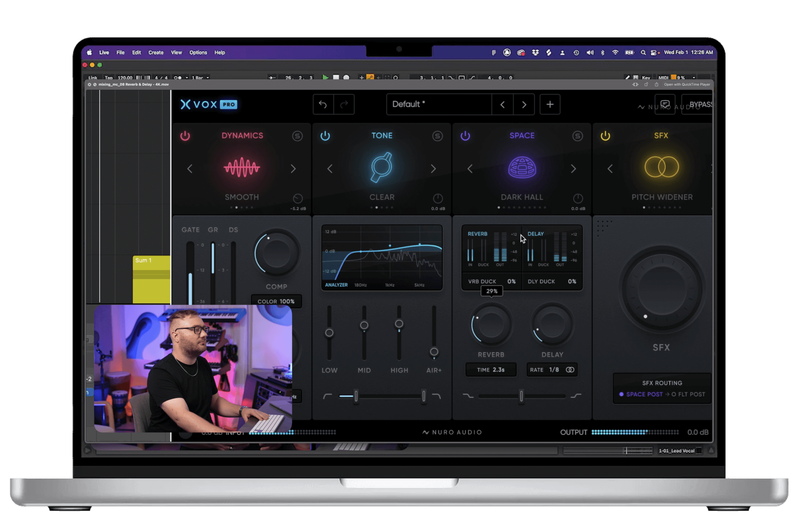Select FLT POST routing option
The height and width of the screenshot is (532, 798).
pyautogui.click(x=688, y=394)
